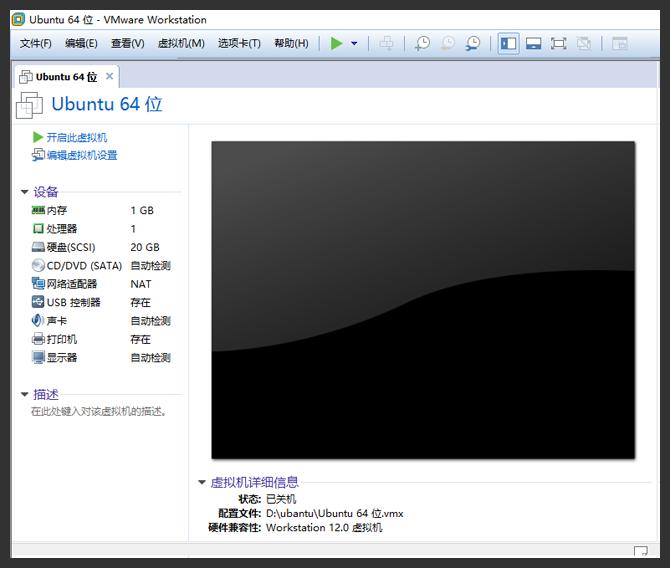Select the 硬盘(SCSI) device entry
The height and width of the screenshot is (568, 670).
75,247
